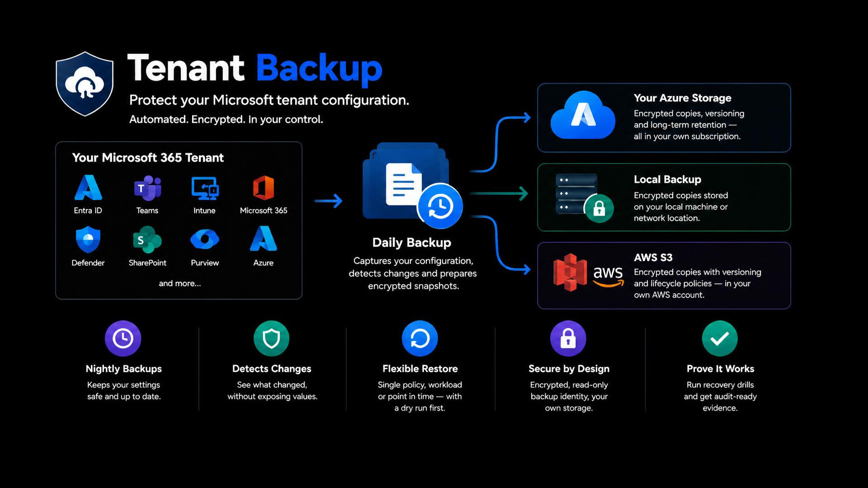Select the Azure icon in tenant panel

pyautogui.click(x=264, y=238)
